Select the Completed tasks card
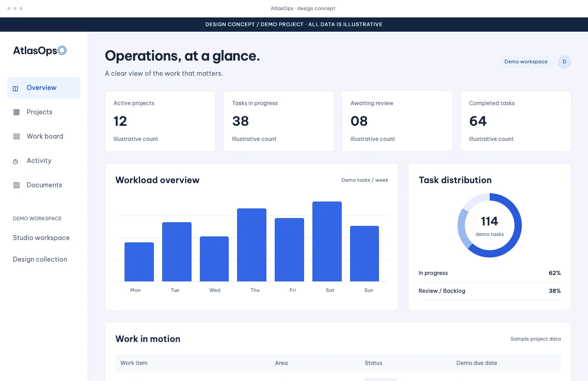This screenshot has height=381, width=588. point(516,121)
